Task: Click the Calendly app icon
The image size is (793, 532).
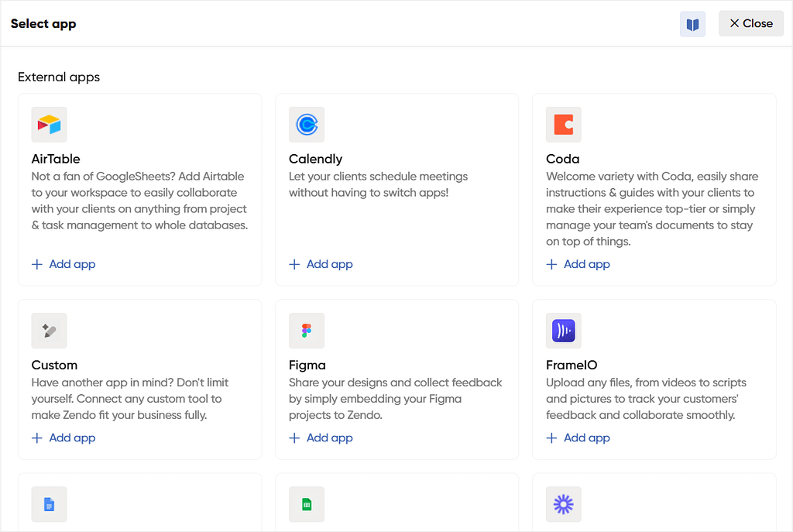Action: click(x=307, y=125)
